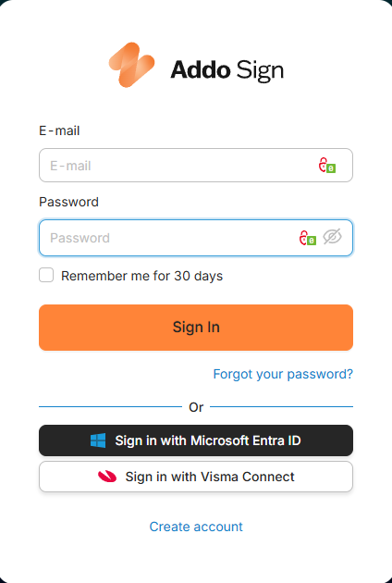This screenshot has width=392, height=583.
Task: Focus the E-mail input field
Action: [196, 165]
